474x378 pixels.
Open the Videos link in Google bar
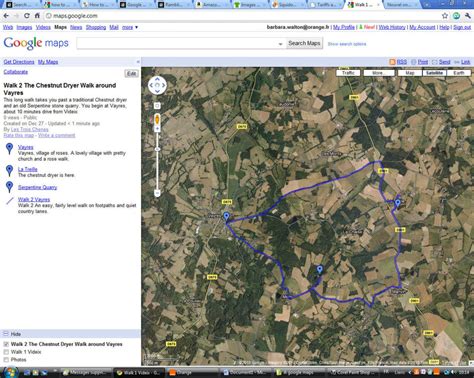(43, 27)
